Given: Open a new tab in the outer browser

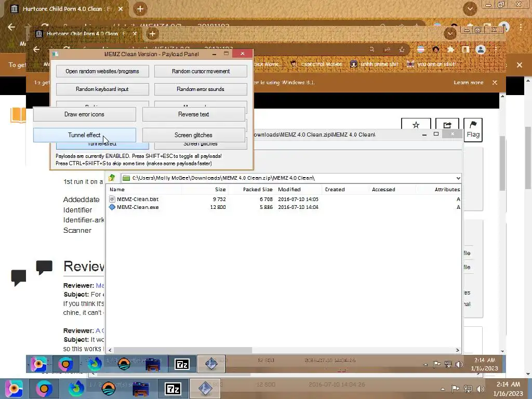Looking at the screenshot, I should pyautogui.click(x=140, y=9).
